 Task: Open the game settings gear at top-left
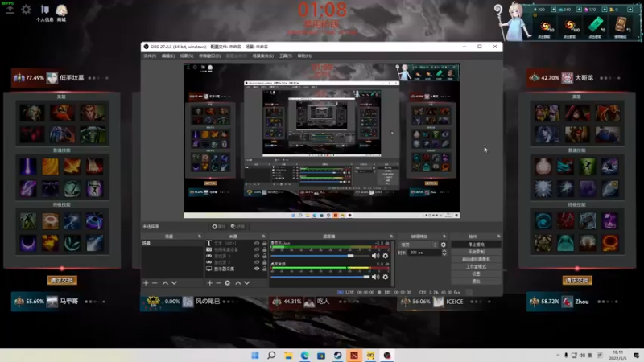tap(27, 10)
